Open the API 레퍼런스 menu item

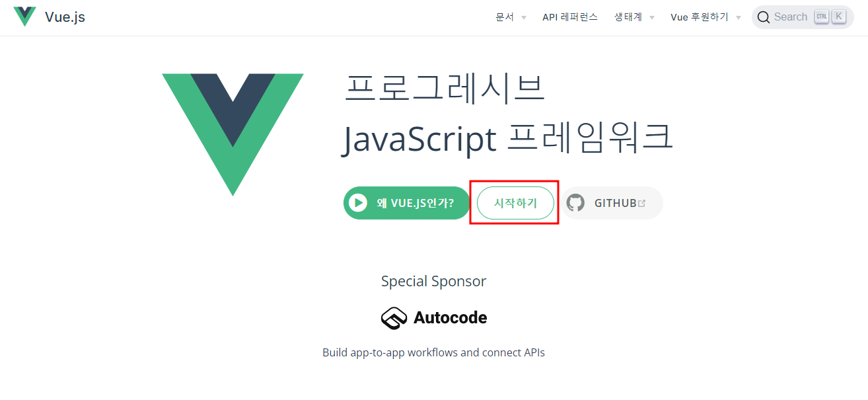pos(570,17)
